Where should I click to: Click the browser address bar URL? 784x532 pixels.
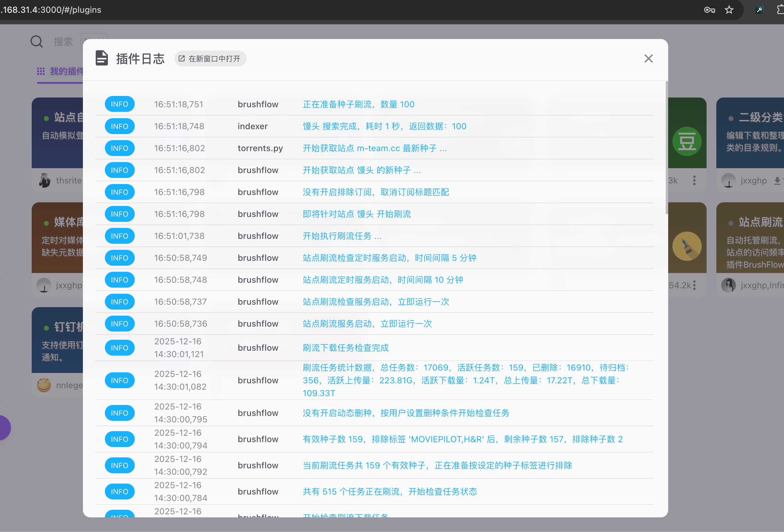(x=51, y=10)
